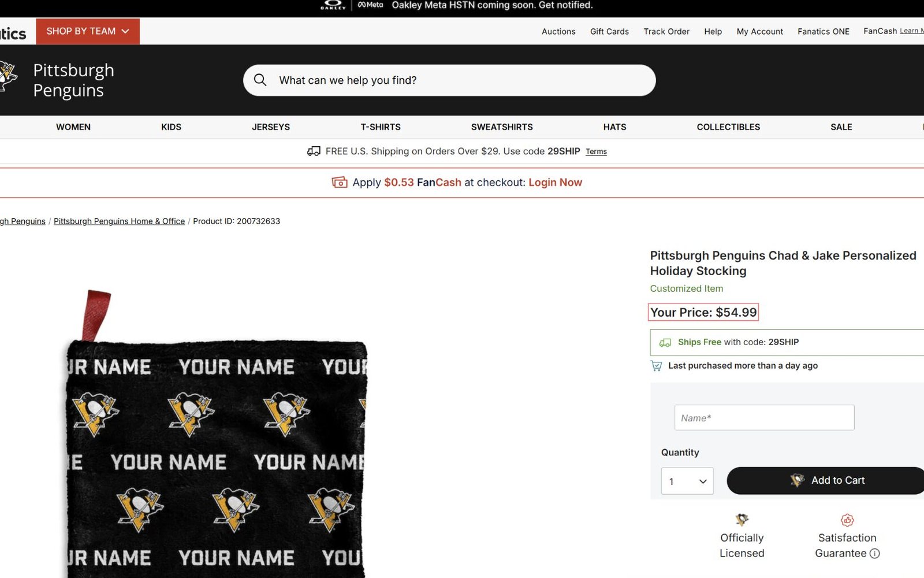Screen dimensions: 924x578
Task: Click Login Now for FanCash
Action: [555, 182]
